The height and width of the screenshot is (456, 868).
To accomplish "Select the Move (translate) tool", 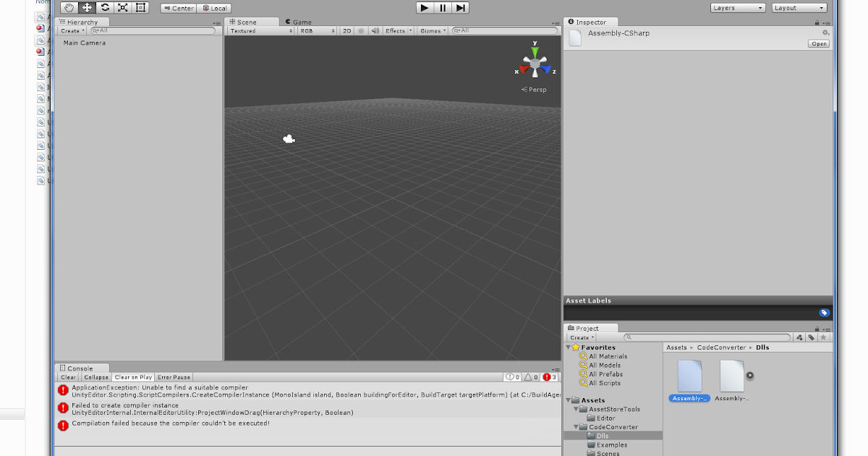I will (x=87, y=7).
